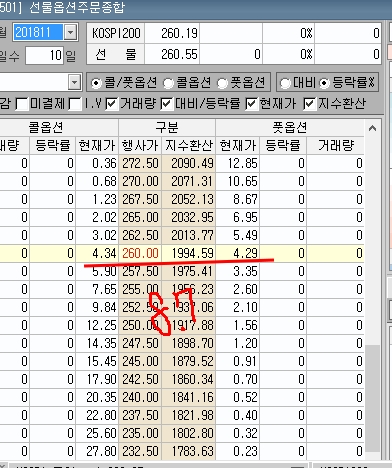Image resolution: width=392 pixels, height=468 pixels.
Task: Click the 지수환산 column header
Action: pos(189,145)
